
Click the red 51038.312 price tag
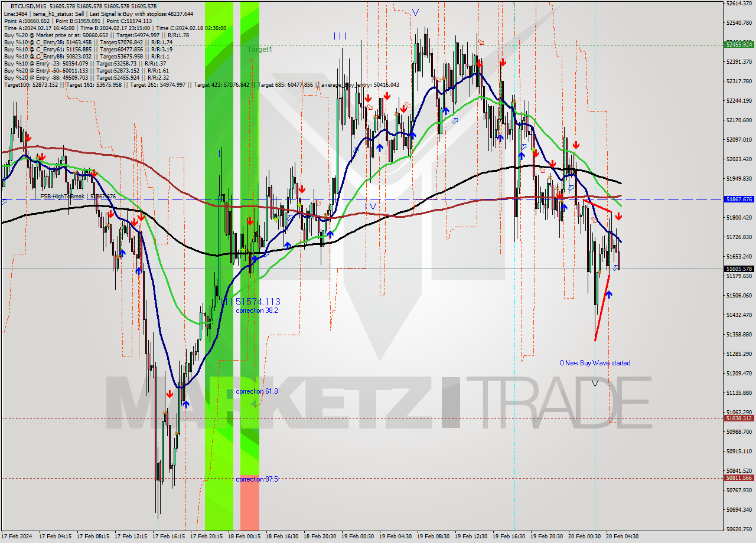point(738,418)
